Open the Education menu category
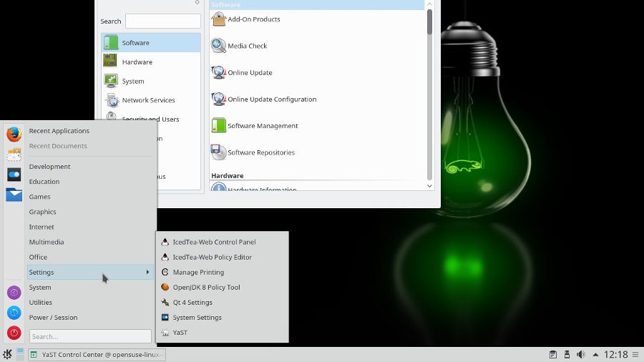The width and height of the screenshot is (644, 362). pos(90,182)
